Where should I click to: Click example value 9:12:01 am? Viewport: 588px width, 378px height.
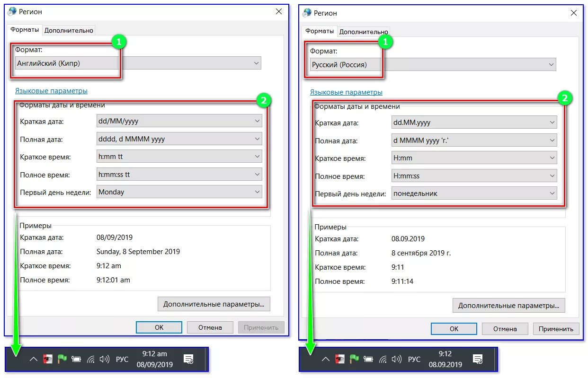tap(113, 280)
